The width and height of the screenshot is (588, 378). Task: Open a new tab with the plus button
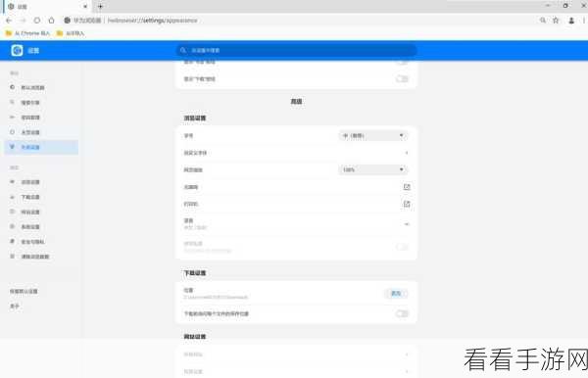[x=100, y=7]
